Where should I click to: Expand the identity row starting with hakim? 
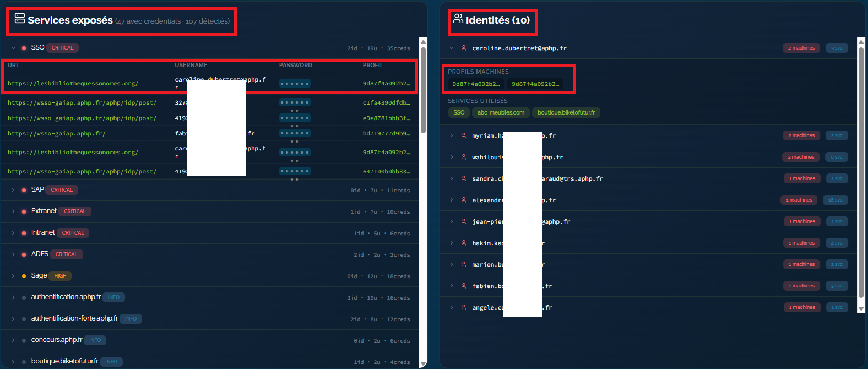click(x=452, y=243)
